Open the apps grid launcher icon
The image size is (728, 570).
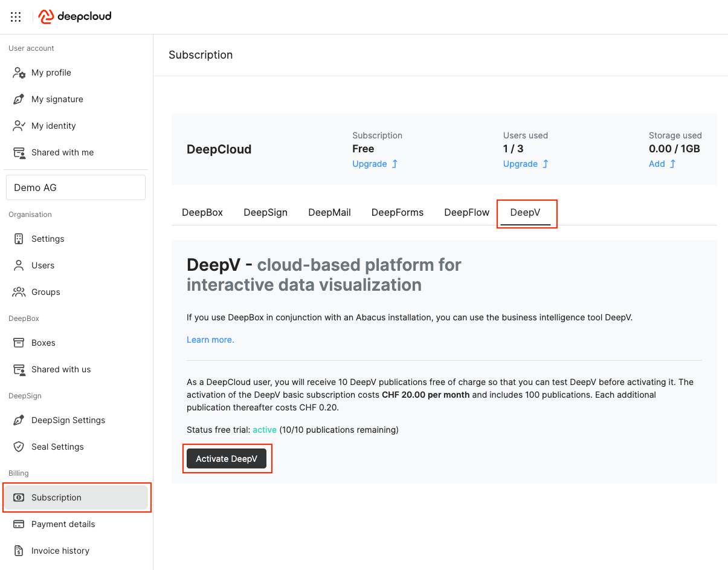(16, 17)
